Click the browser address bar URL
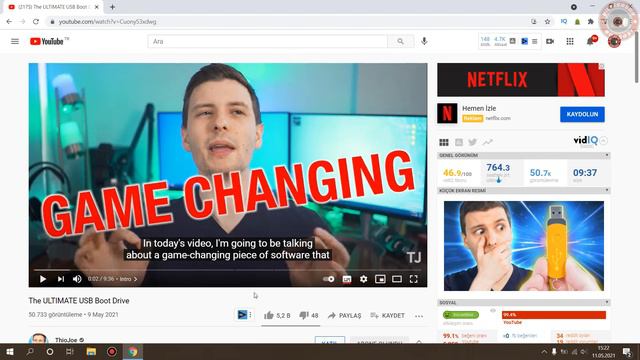The image size is (640, 360). 107,22
